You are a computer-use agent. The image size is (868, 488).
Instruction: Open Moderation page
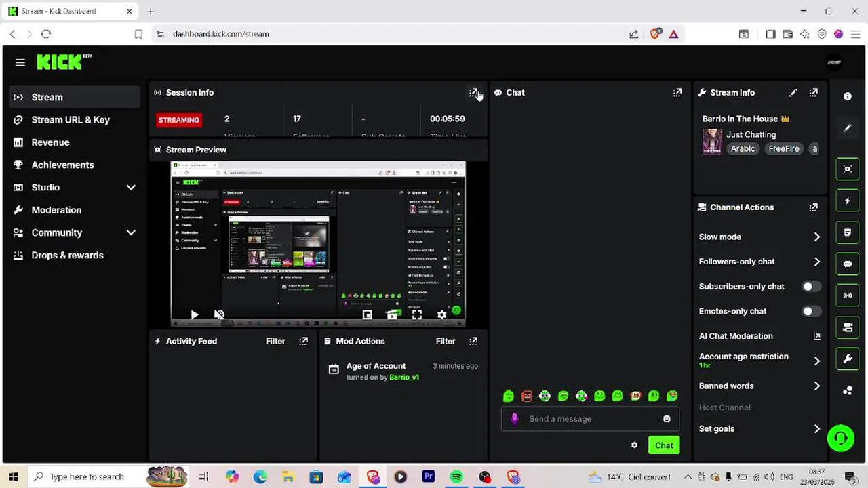point(75,210)
